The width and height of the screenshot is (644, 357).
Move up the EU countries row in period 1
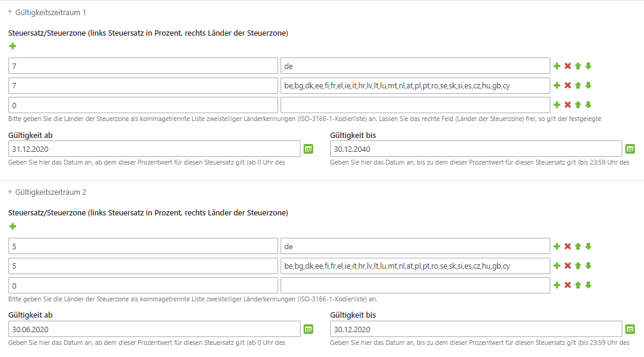(x=578, y=85)
